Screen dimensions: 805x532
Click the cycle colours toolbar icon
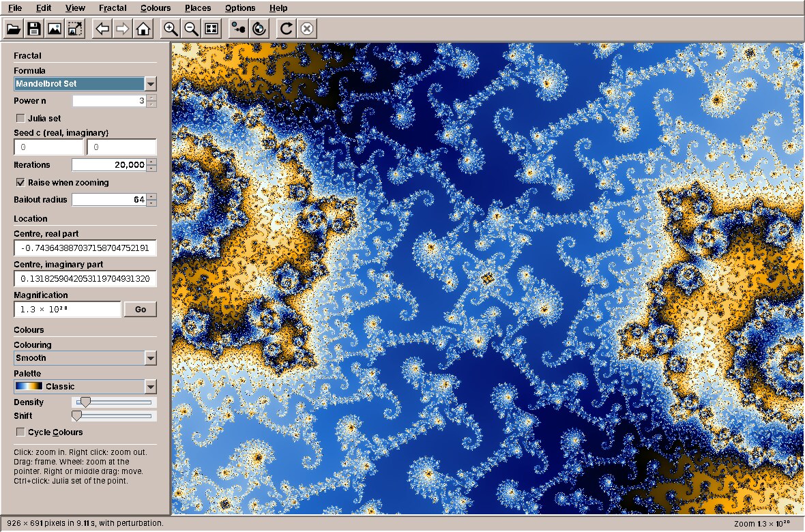pyautogui.click(x=259, y=28)
